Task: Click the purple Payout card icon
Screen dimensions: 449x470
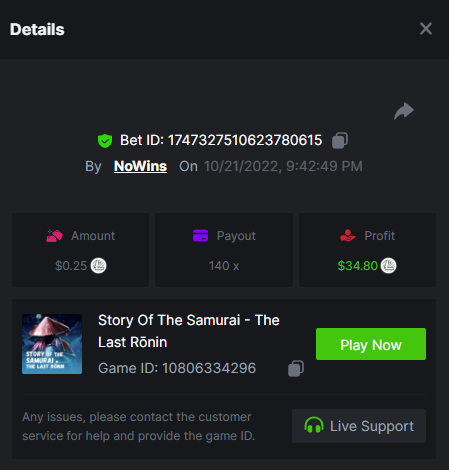Action: coord(200,235)
